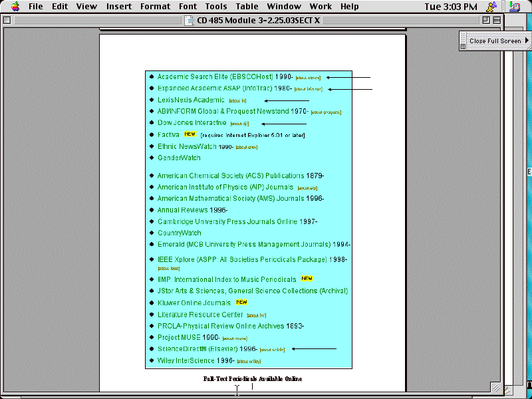Click 'Expanded Academic ASAP (InfoTrac)' text

point(215,88)
